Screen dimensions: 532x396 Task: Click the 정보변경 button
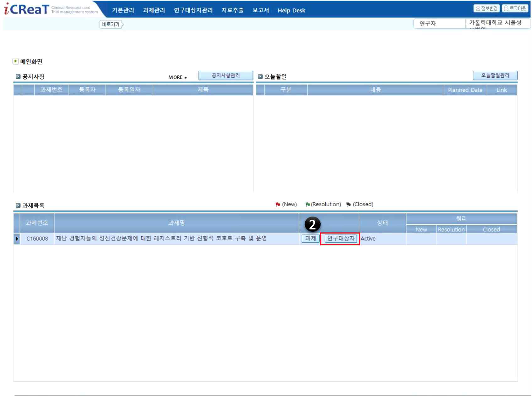coord(486,8)
